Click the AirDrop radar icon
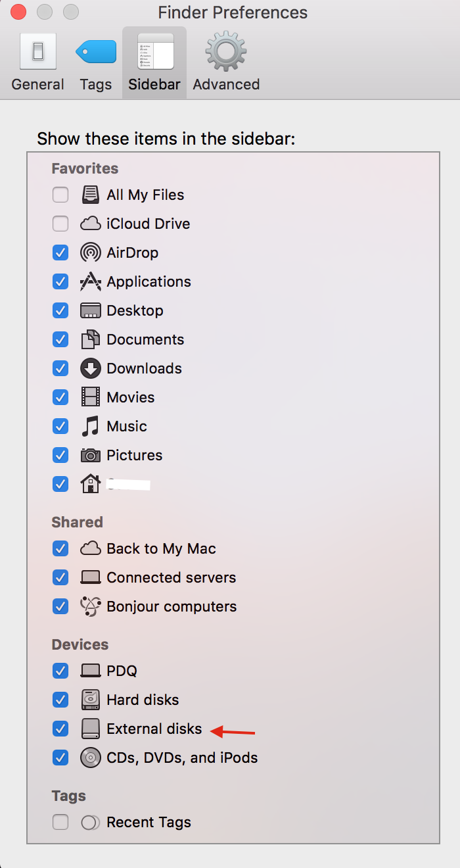The height and width of the screenshot is (868, 460). [x=91, y=253]
